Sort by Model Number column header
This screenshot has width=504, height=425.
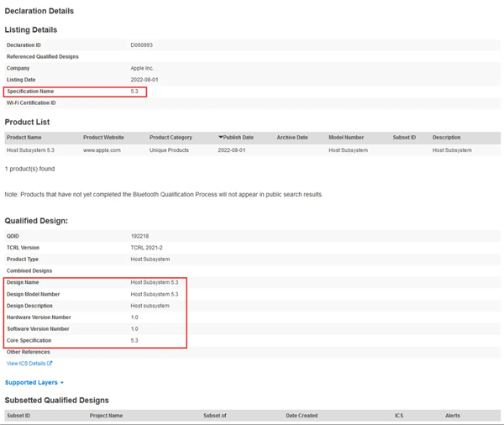click(346, 137)
